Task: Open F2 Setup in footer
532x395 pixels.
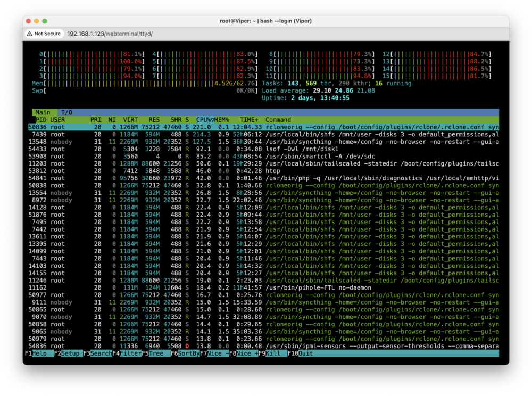Action: coord(68,353)
